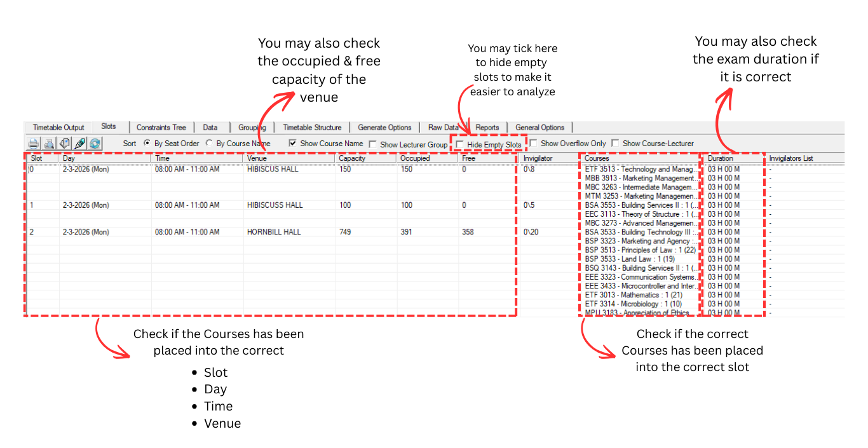Click the Occupied column header
Image resolution: width=868 pixels, height=448 pixels.
click(x=428, y=158)
